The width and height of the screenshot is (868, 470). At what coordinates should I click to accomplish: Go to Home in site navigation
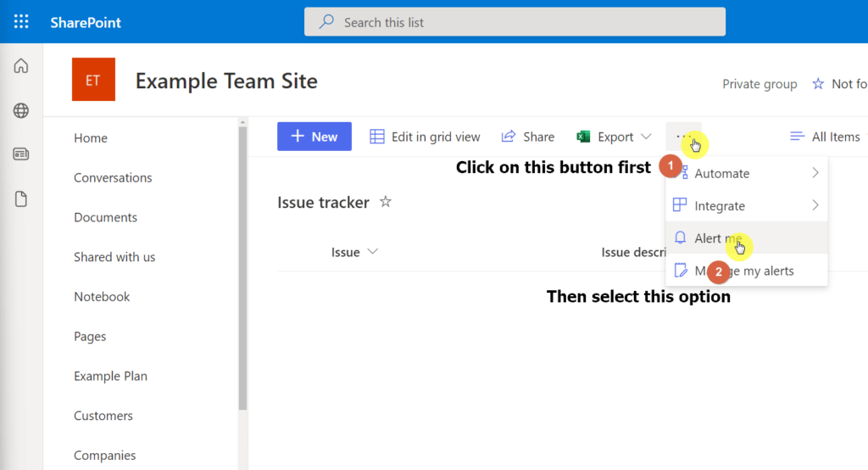(x=91, y=138)
